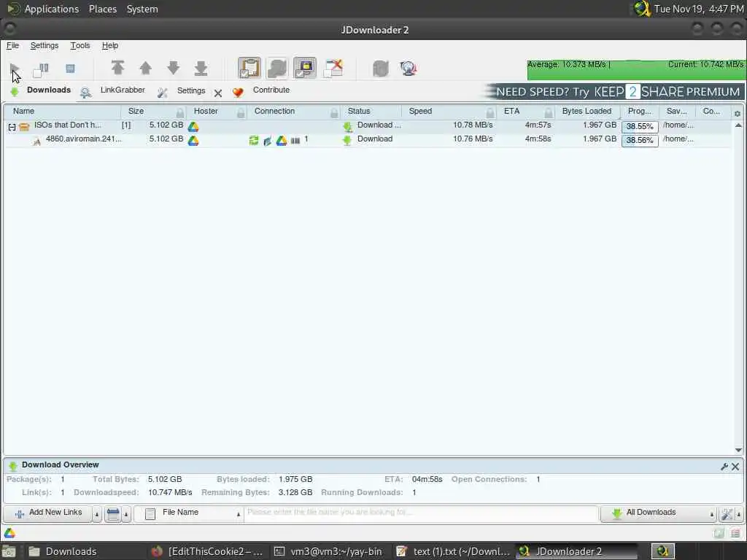Click the cleanup icon beside Add New Links
The image size is (747, 560).
tap(113, 514)
